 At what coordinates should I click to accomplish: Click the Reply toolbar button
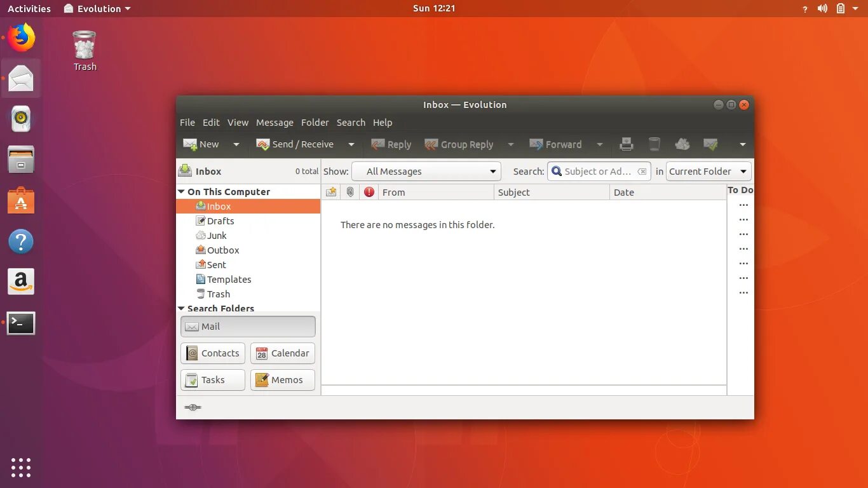pyautogui.click(x=391, y=144)
